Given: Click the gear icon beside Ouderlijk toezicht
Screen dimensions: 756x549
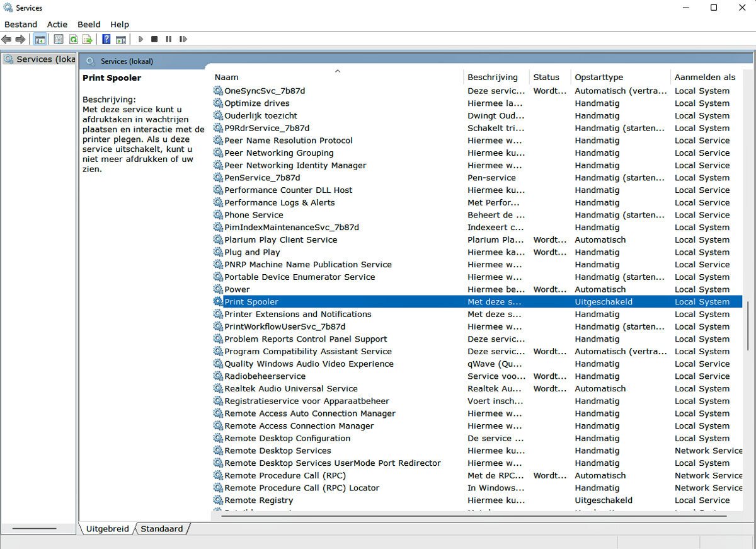Looking at the screenshot, I should click(218, 116).
